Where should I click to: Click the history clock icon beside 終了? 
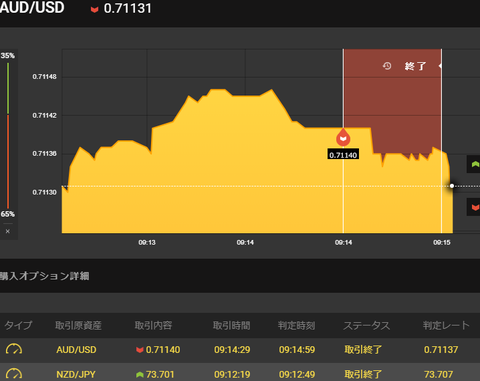click(387, 66)
